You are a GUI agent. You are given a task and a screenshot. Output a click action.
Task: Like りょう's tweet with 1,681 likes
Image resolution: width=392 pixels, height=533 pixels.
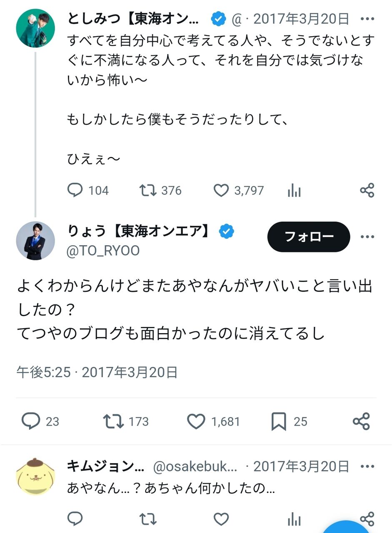tap(195, 421)
